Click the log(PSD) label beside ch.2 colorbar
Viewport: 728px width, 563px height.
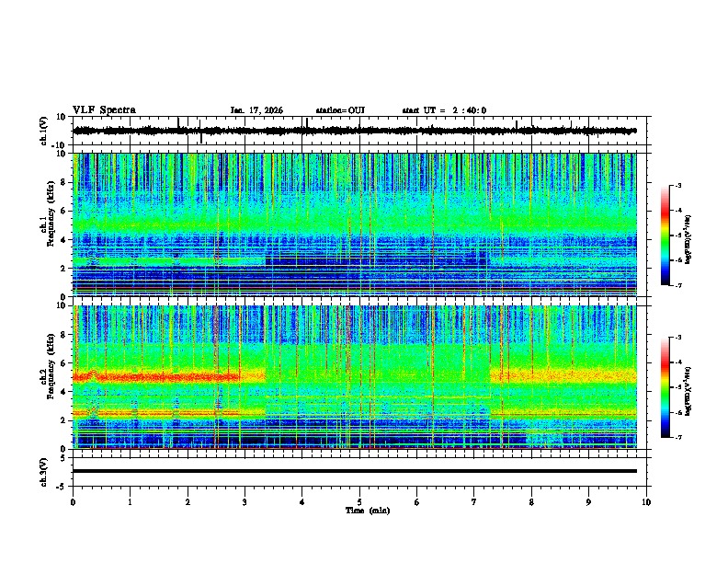[x=688, y=391]
